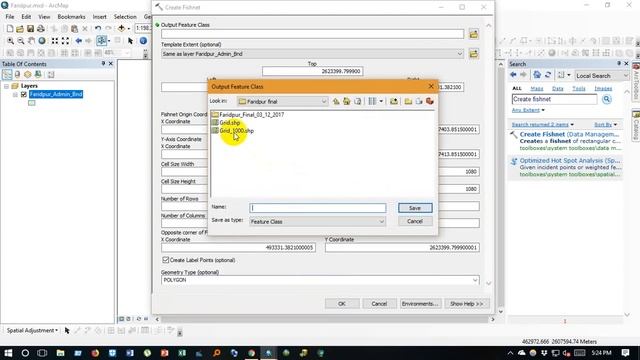
Task: Browse for Output Feature Class folder button
Action: [x=473, y=34]
